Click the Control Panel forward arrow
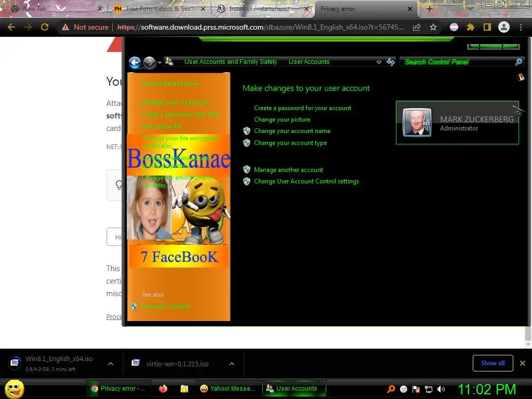 [x=149, y=62]
